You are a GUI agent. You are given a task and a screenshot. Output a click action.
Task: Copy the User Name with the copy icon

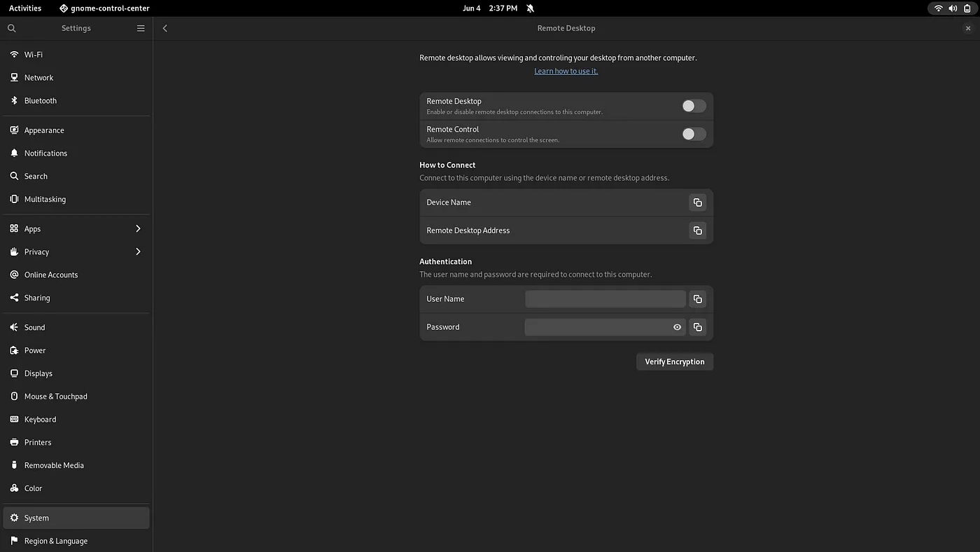pos(697,298)
